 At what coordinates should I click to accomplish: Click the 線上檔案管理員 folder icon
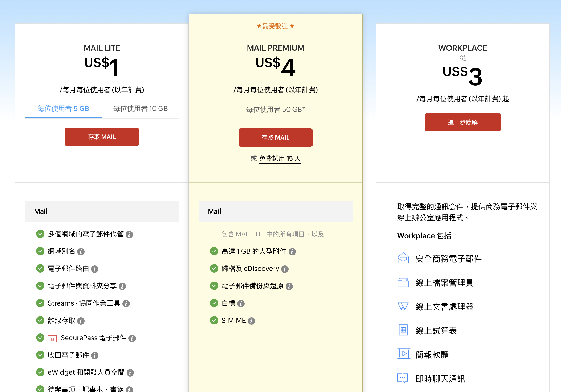point(403,282)
